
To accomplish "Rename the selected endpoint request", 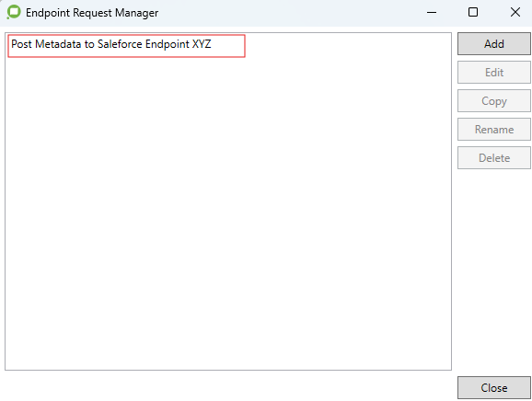I will pyautogui.click(x=494, y=129).
